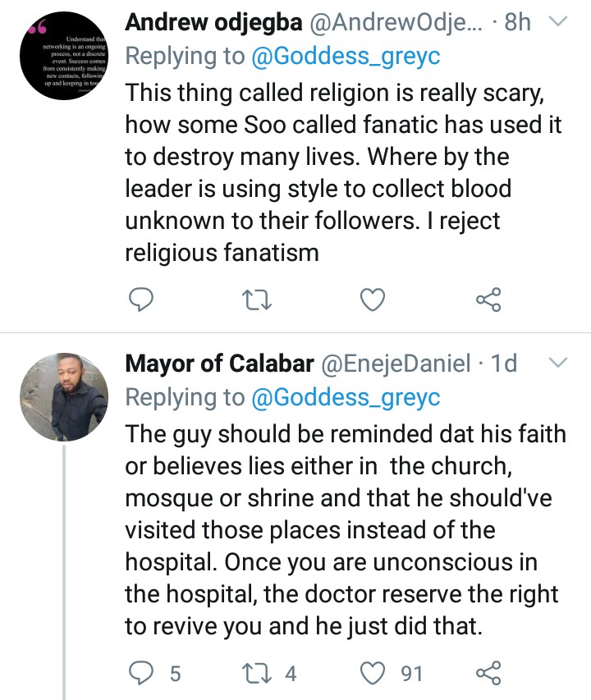Share Andrew odjegba's tweet
The image size is (591, 700).
click(488, 302)
